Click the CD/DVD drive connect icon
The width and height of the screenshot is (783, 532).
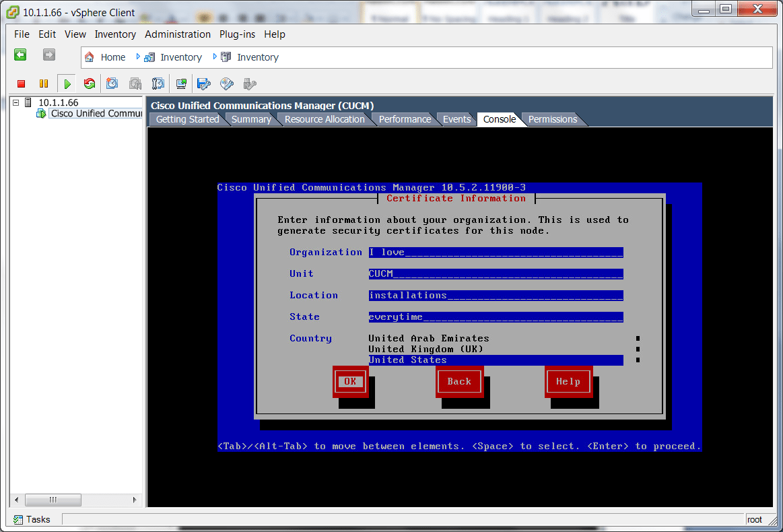(x=227, y=84)
